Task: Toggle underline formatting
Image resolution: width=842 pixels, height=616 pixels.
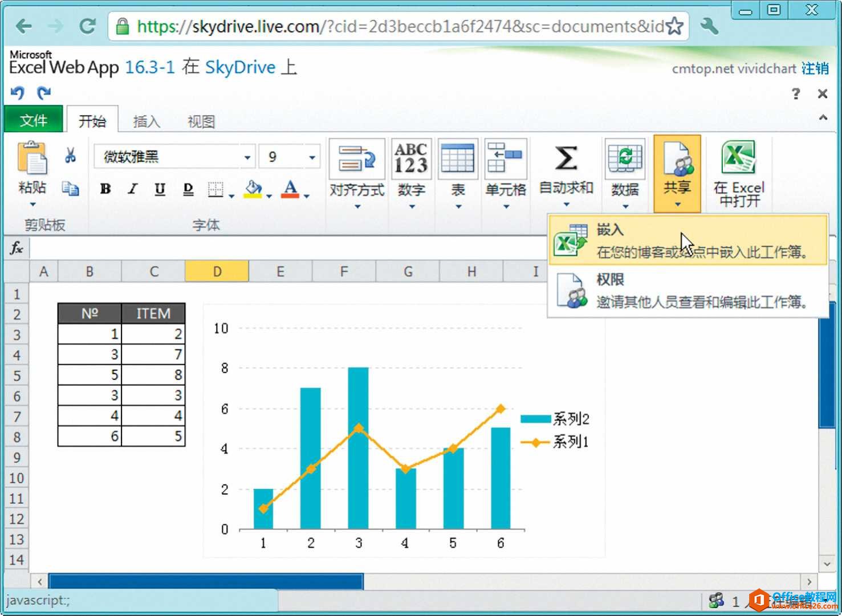Action: pyautogui.click(x=160, y=189)
